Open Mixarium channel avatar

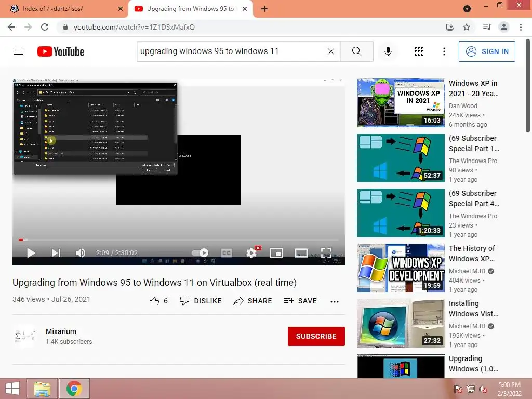(25, 336)
